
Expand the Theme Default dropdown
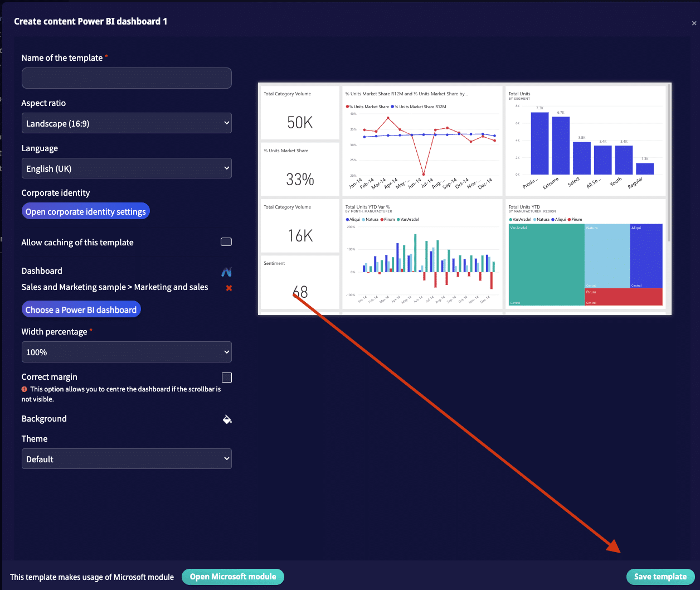(127, 459)
